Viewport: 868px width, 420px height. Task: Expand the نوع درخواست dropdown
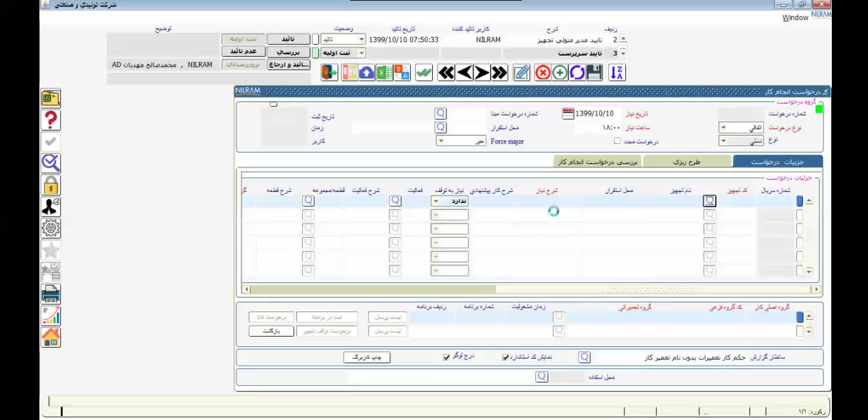[x=723, y=128]
